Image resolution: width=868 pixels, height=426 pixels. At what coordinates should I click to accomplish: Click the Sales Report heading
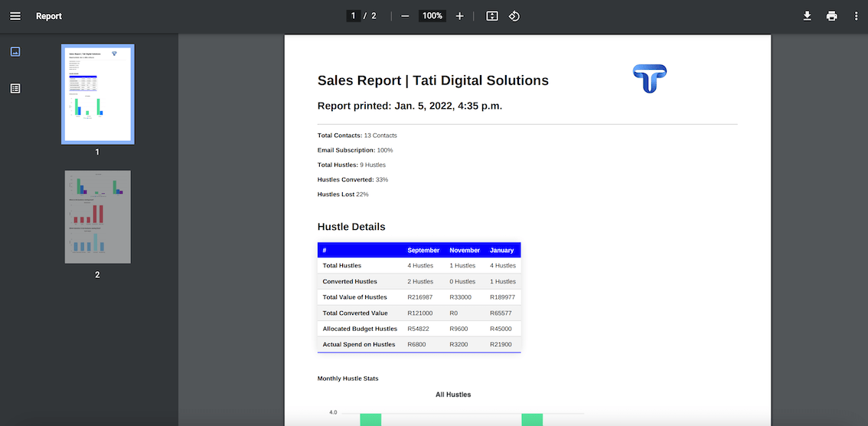tap(433, 80)
